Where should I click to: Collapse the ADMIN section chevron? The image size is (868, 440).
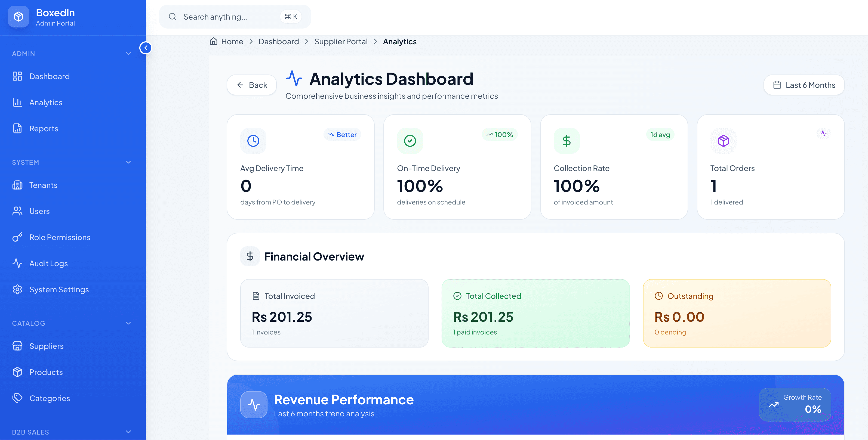pos(128,54)
